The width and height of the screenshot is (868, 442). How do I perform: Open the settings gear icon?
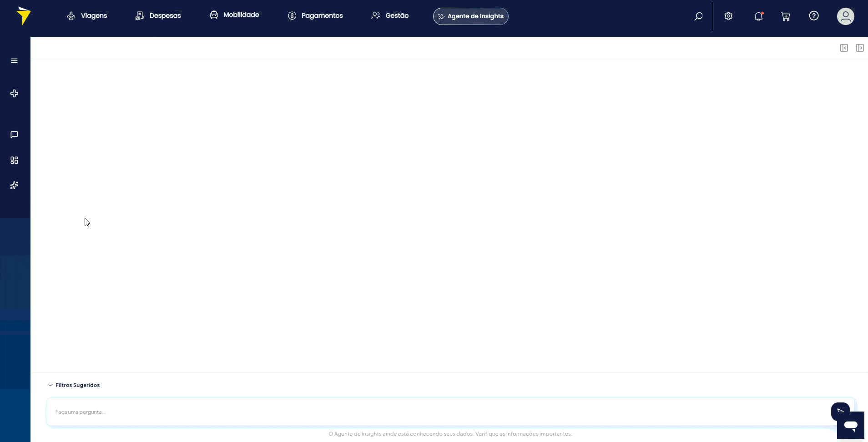tap(728, 16)
